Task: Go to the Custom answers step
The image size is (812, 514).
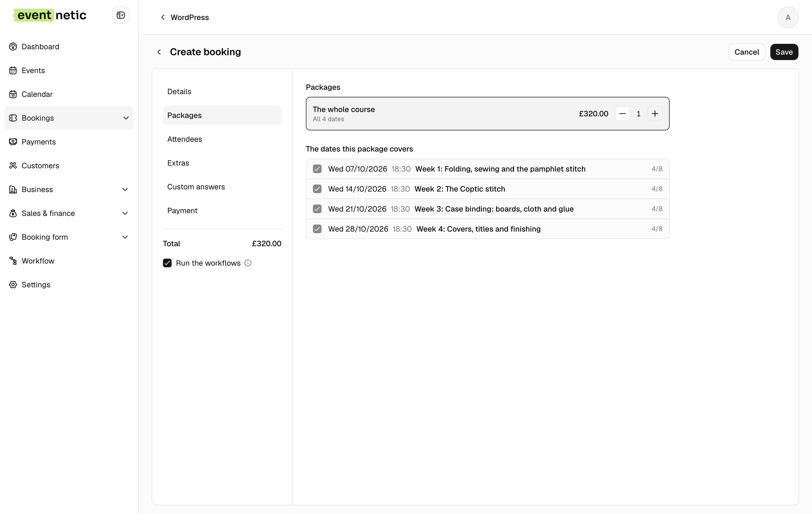Action: (222, 187)
